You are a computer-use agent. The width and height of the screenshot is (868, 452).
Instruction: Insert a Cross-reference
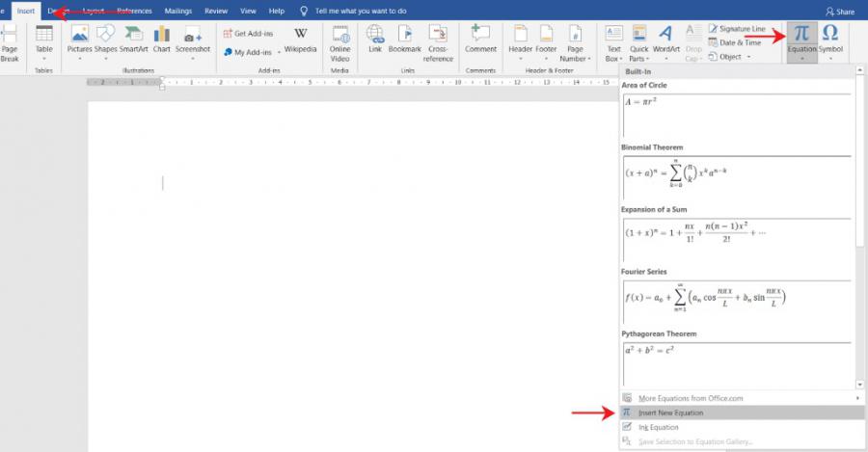click(438, 43)
